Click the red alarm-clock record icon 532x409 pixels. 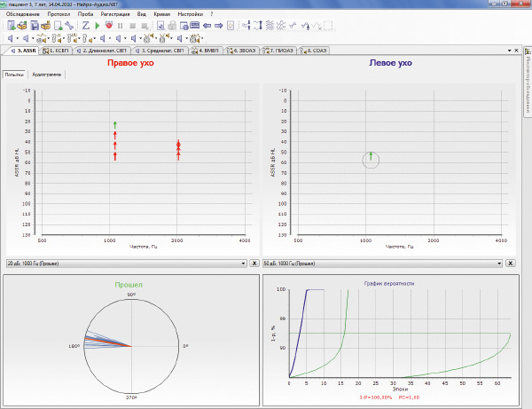109,26
